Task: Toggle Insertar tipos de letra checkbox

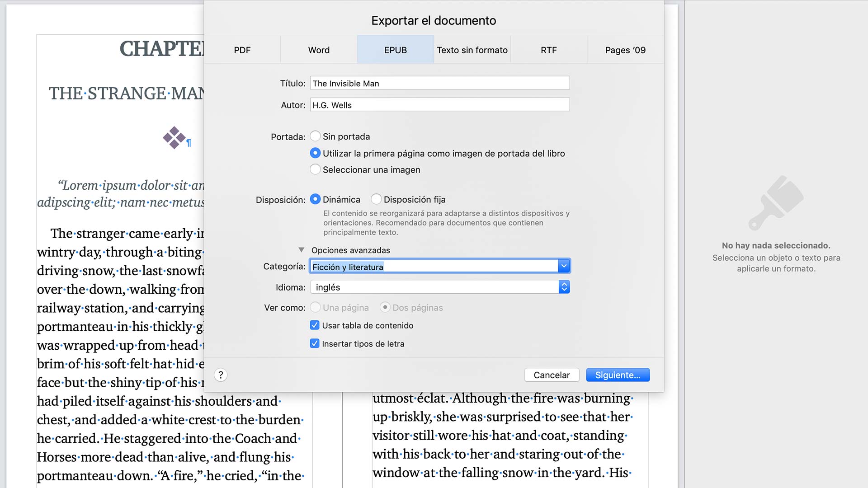Action: (315, 343)
